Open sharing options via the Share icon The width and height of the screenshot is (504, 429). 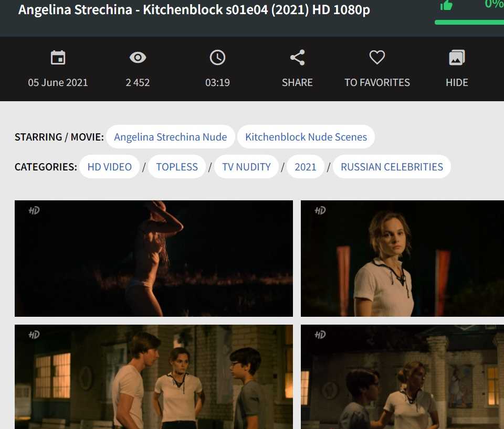pyautogui.click(x=297, y=58)
